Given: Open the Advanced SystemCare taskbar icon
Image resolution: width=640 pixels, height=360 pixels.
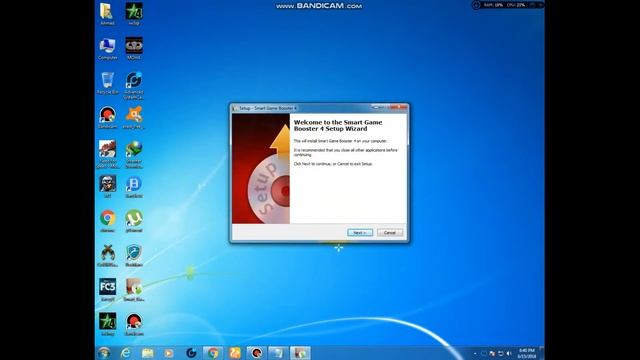Looking at the screenshot, I should point(191,353).
